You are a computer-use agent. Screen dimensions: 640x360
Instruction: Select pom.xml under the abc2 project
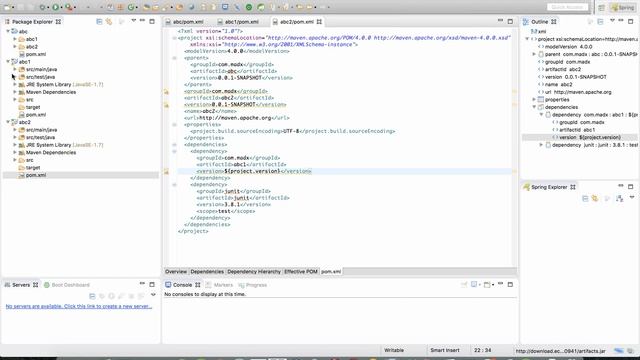36,175
